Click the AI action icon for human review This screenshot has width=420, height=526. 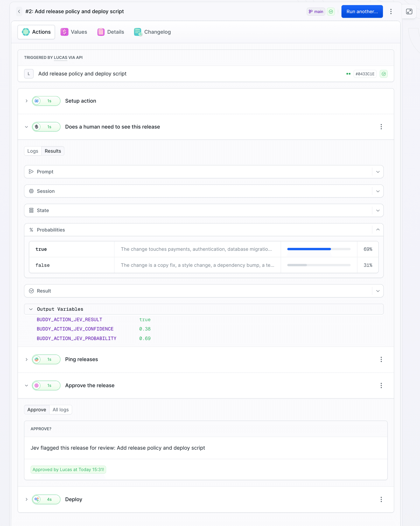(x=37, y=127)
